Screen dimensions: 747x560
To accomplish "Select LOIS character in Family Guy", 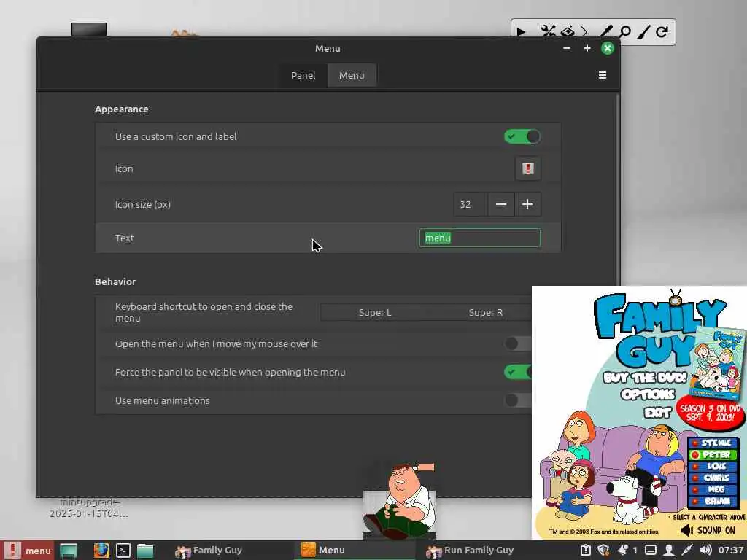I will pyautogui.click(x=713, y=466).
